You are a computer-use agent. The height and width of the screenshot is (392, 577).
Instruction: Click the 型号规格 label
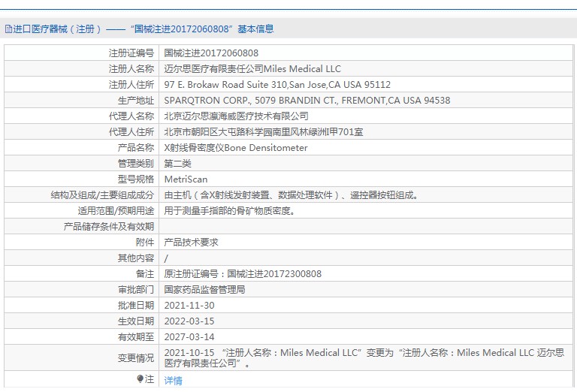click(x=136, y=179)
